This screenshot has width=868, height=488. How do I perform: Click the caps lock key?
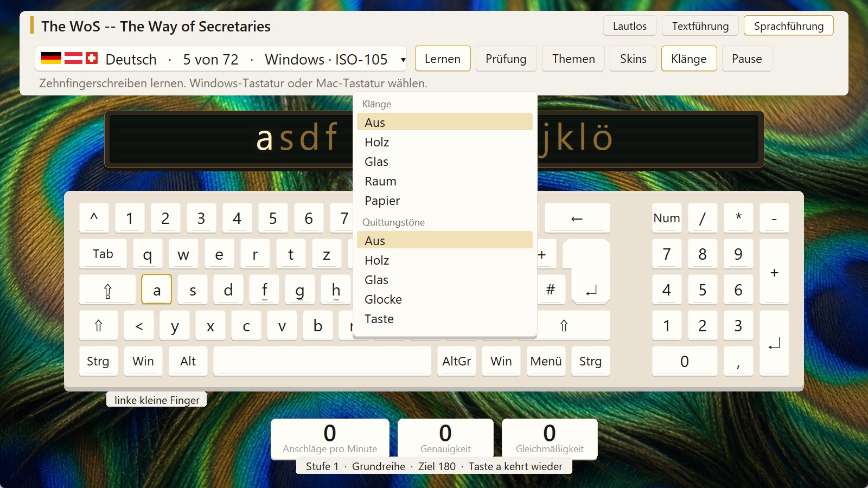click(107, 290)
